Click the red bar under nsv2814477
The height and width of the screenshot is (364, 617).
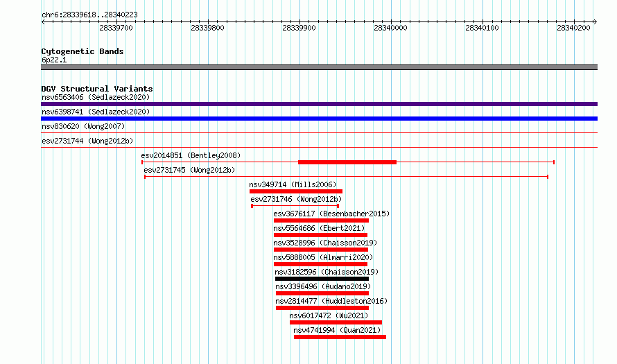(322, 308)
